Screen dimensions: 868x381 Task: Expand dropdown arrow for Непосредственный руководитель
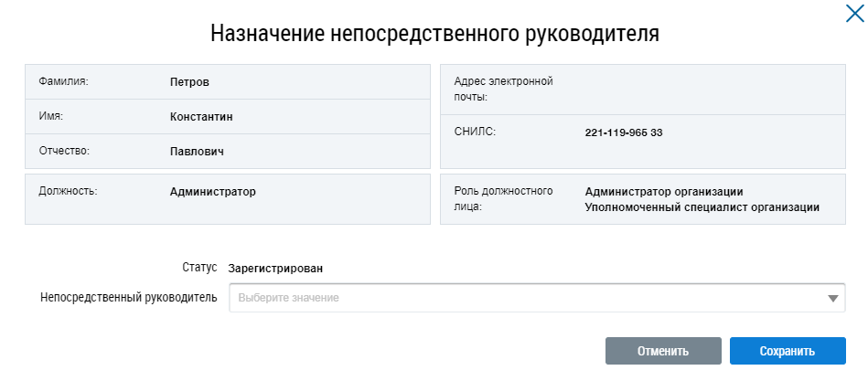[x=832, y=298]
